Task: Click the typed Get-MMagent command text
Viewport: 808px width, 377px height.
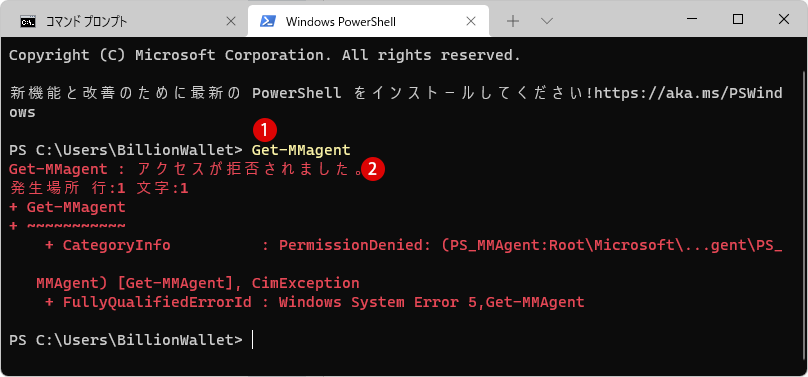Action: pos(301,150)
